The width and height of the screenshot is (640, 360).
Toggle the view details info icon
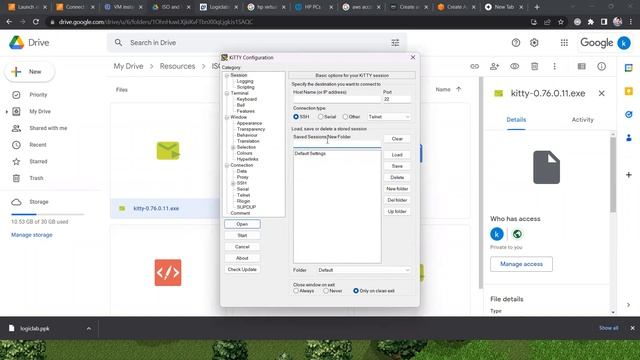coord(601,66)
